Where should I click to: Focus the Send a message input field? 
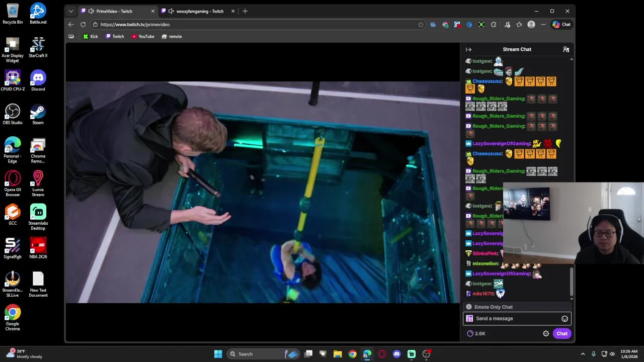tap(517, 318)
